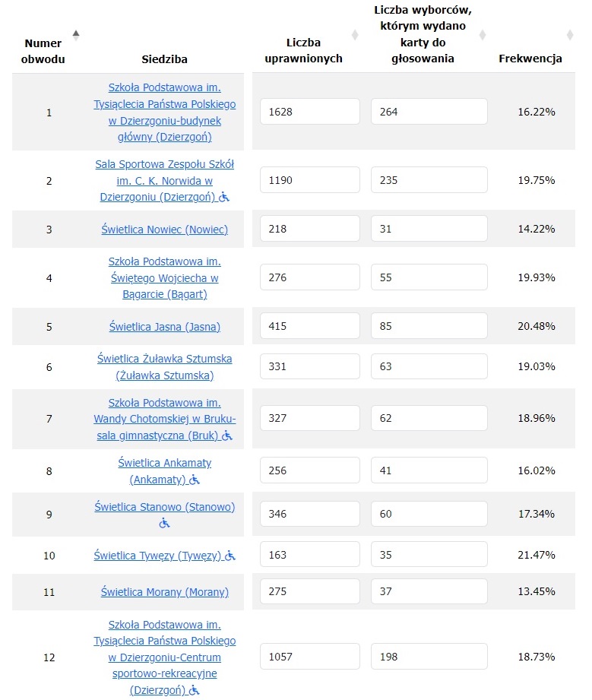Click the 198 ballots issued field
This screenshot has width=592, height=700.
click(429, 656)
